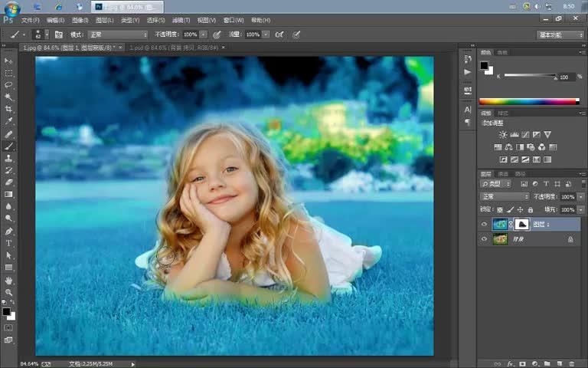The height and width of the screenshot is (368, 588).
Task: Toggle pressure for opacity in options bar
Action: [x=217, y=35]
